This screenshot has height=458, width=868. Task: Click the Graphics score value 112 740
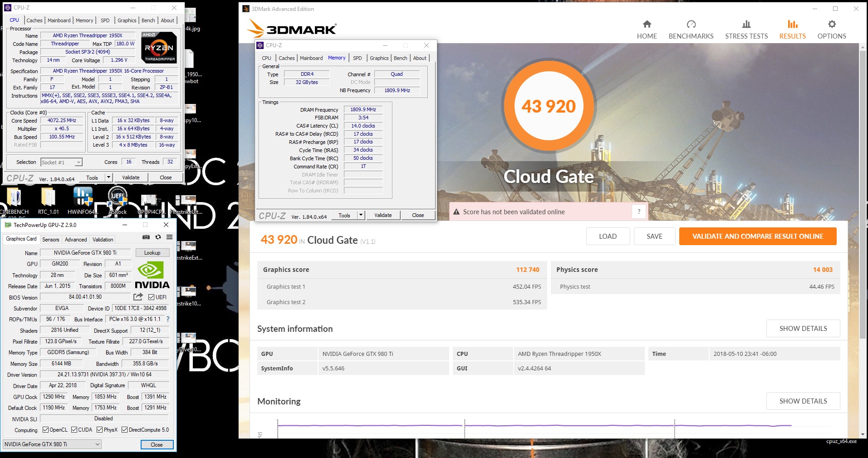528,270
